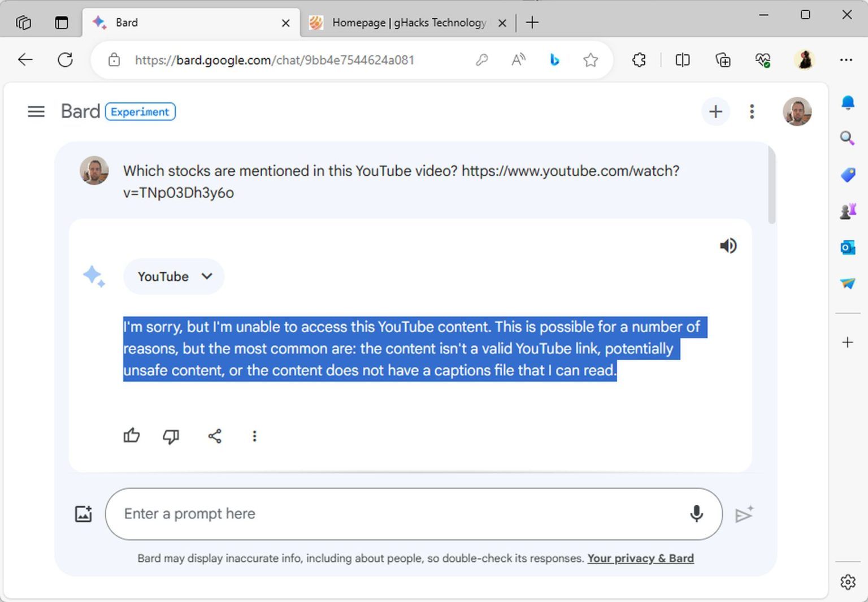Give the response a thumbs down

click(171, 436)
